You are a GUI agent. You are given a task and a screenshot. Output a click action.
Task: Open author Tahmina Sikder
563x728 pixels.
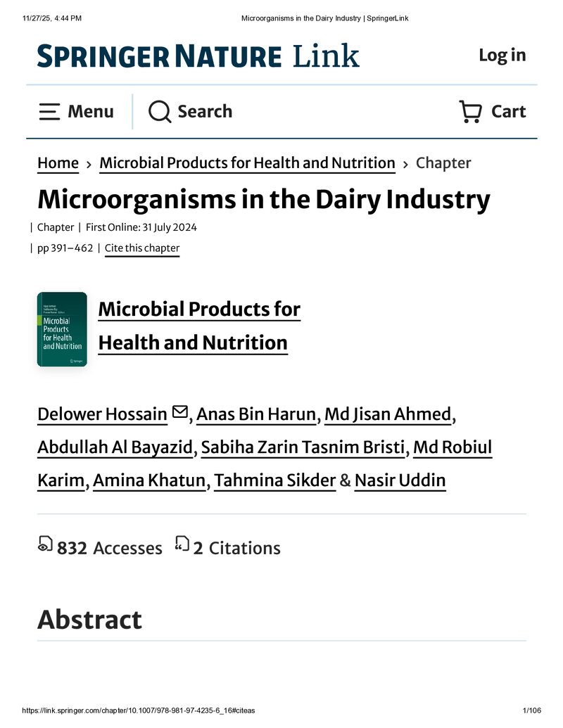point(274,480)
